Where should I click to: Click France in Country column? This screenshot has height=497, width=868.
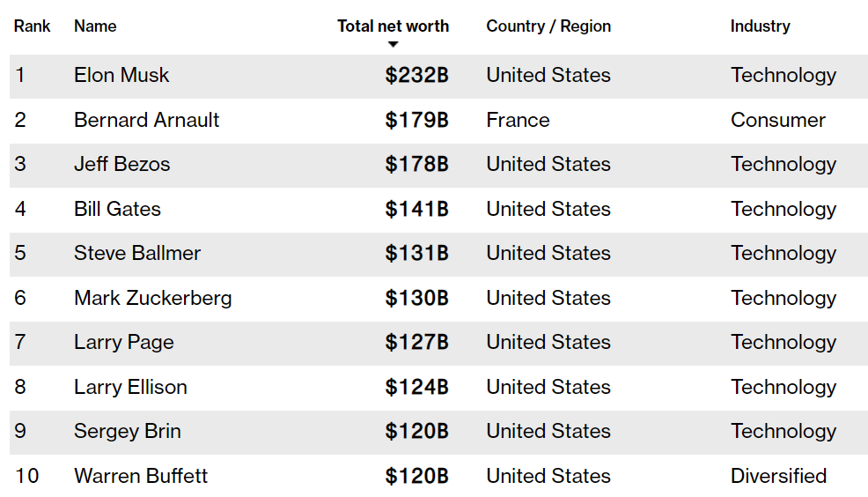(x=519, y=120)
